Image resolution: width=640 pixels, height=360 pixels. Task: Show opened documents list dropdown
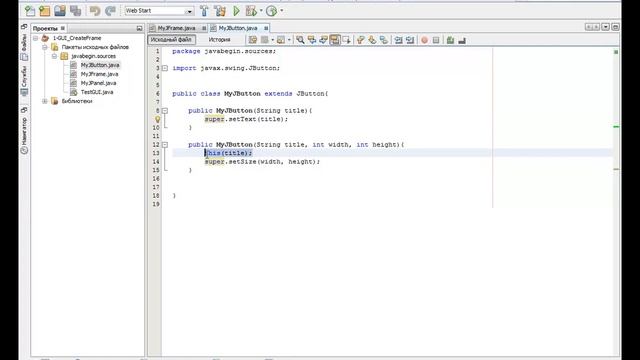[605, 27]
